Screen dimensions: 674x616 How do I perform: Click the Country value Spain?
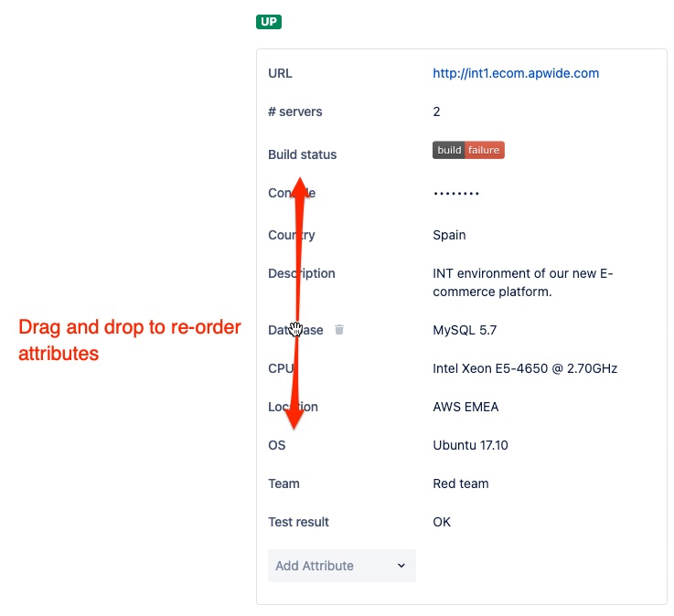click(x=449, y=235)
